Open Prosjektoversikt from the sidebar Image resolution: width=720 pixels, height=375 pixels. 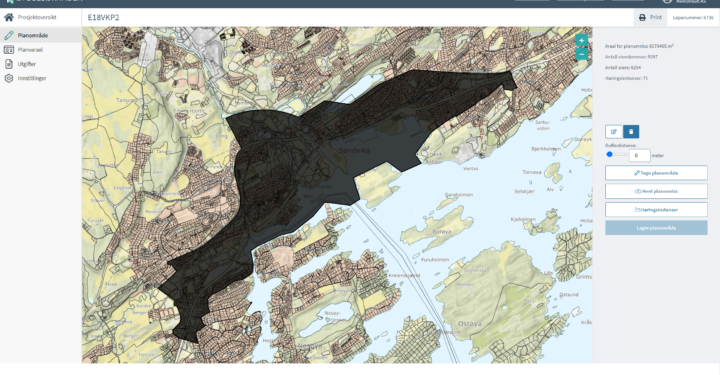(x=37, y=17)
